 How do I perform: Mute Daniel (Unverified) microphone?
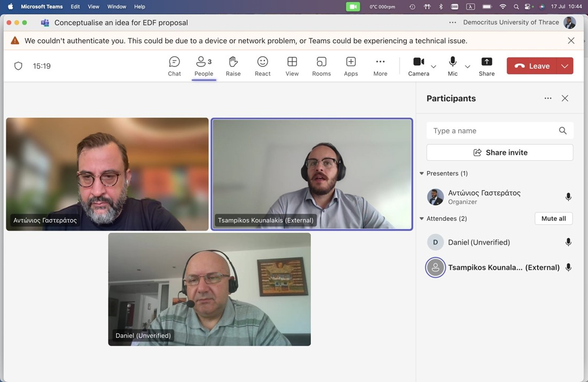568,242
